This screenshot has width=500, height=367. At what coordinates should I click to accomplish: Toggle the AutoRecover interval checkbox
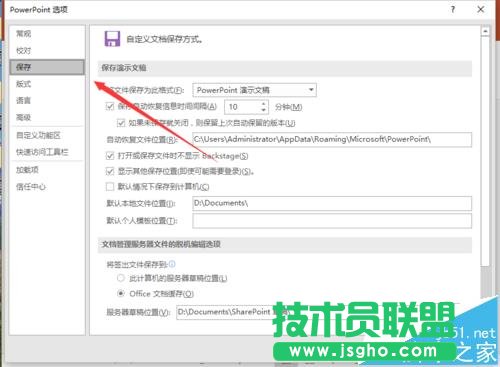coord(110,107)
